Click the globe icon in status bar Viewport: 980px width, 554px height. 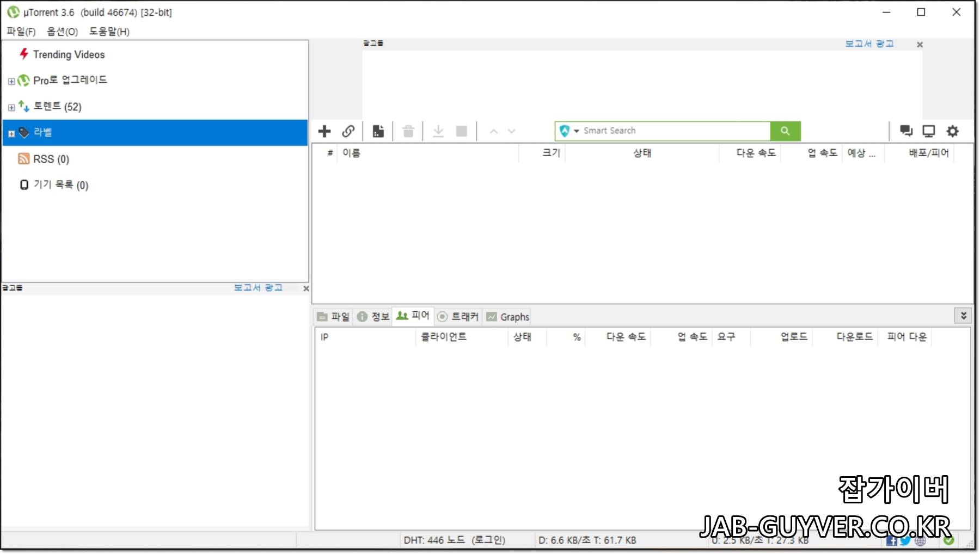click(920, 540)
